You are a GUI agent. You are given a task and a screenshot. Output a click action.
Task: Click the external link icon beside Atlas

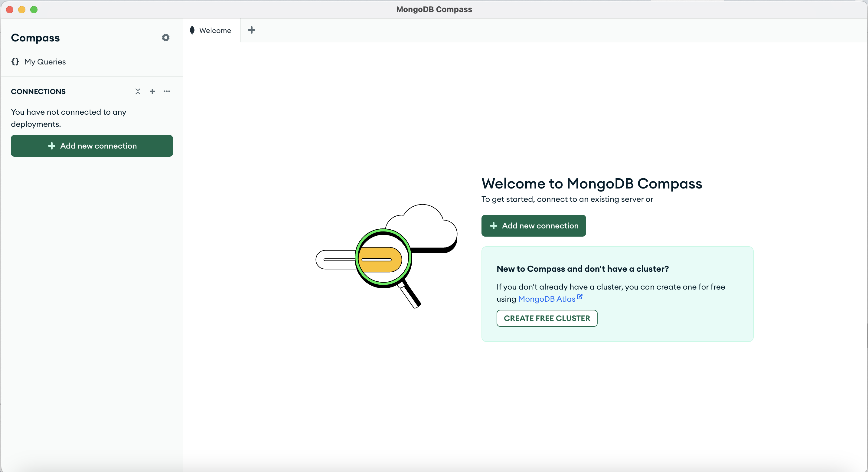(579, 297)
